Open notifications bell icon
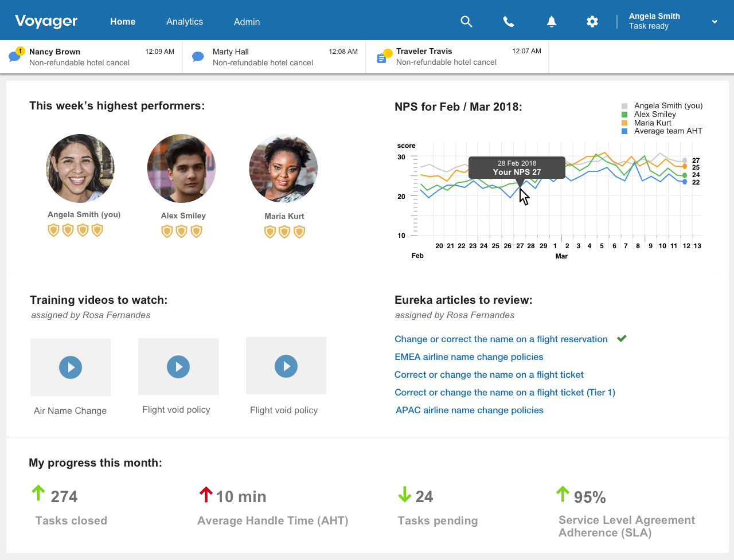Image resolution: width=734 pixels, height=560 pixels. click(551, 22)
